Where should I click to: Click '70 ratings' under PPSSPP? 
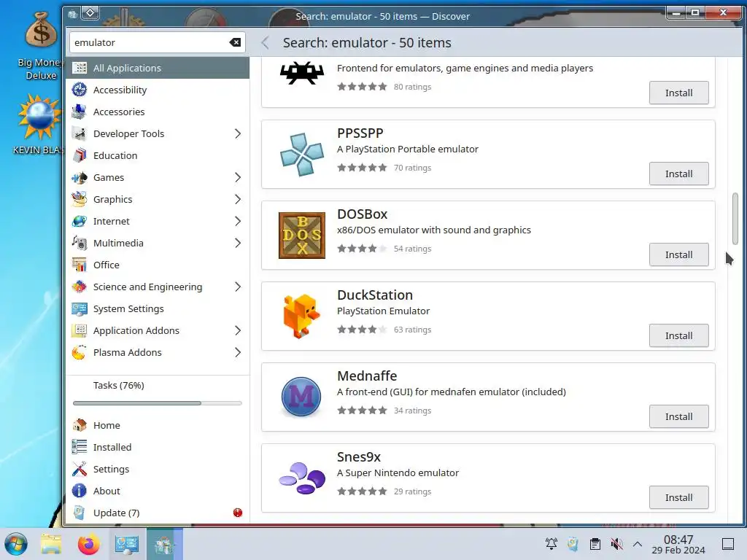(x=412, y=168)
